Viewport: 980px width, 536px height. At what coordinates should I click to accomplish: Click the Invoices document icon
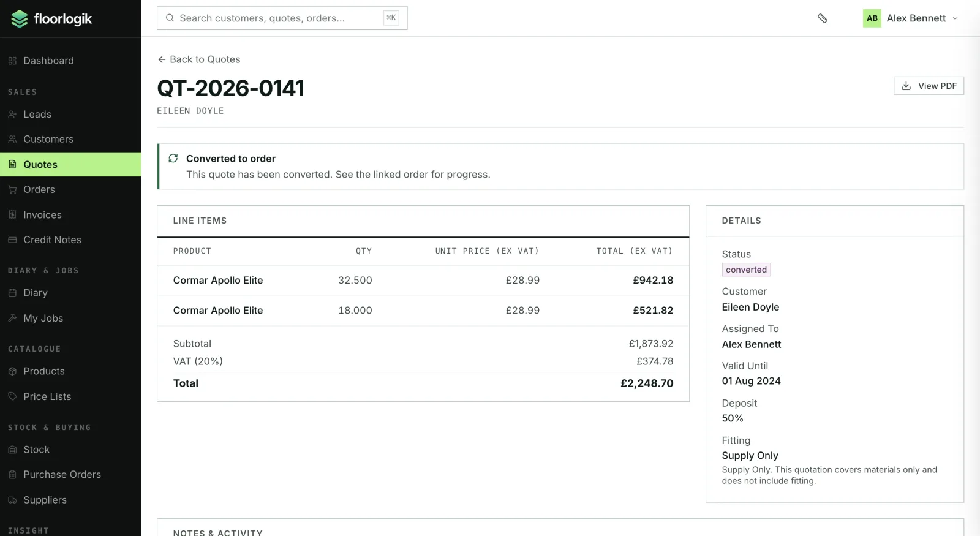click(12, 215)
